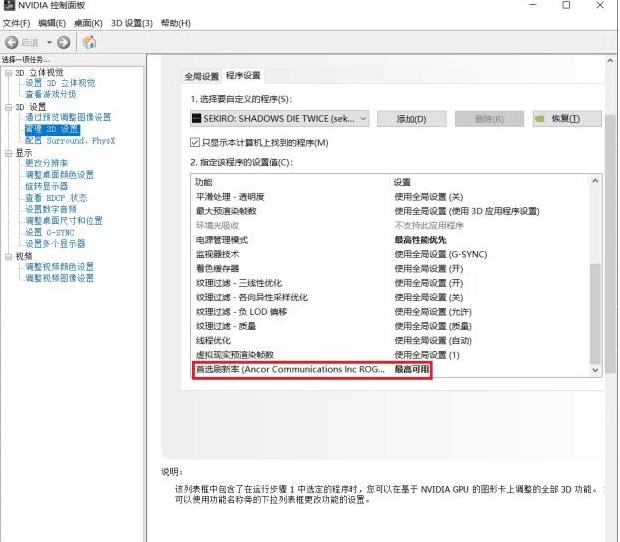This screenshot has height=542, width=620.
Task: Click the 使用全局设置 (G-SYNC) value
Action: [x=441, y=254]
